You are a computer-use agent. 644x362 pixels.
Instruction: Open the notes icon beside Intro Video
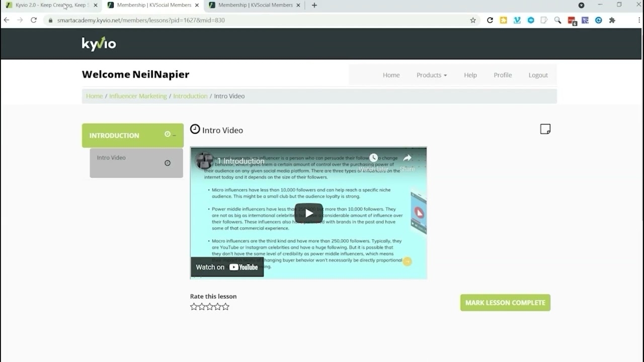pos(545,129)
